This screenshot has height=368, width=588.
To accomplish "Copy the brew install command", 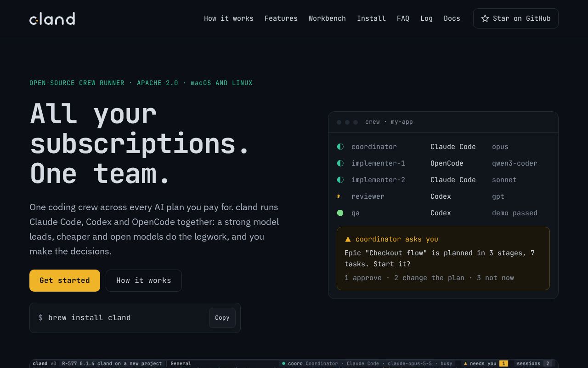I will coord(222,318).
